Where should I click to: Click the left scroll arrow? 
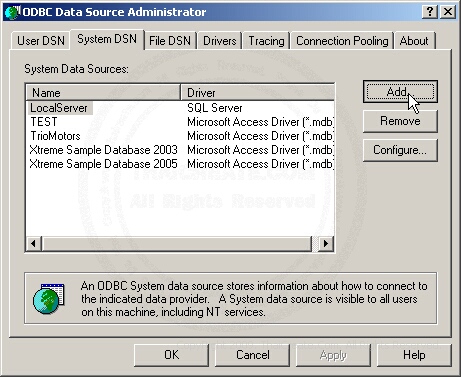[x=33, y=244]
